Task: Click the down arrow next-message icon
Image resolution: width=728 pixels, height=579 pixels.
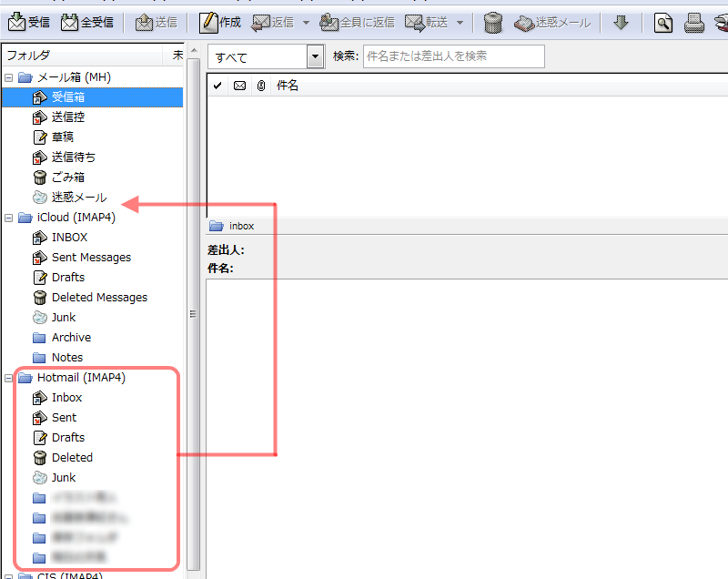Action: click(621, 23)
